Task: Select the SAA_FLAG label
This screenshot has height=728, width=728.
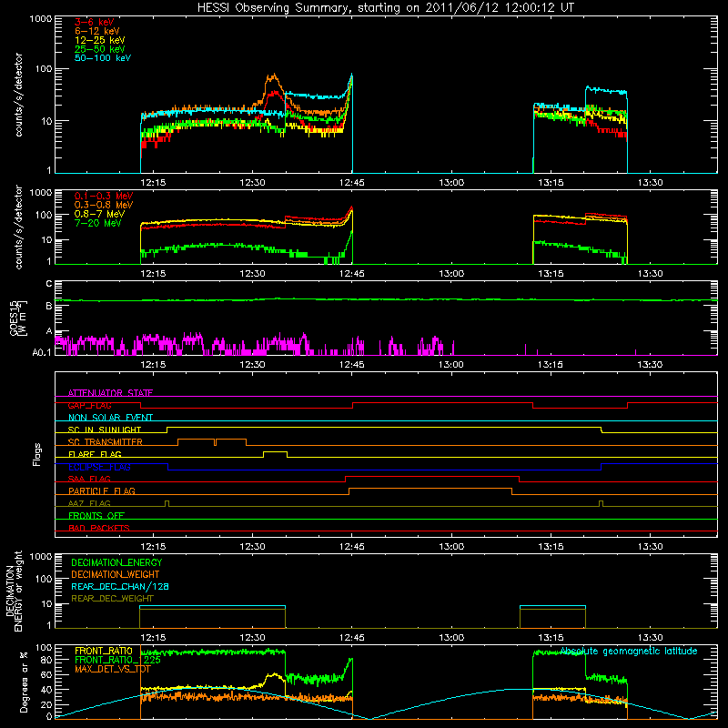Action: [x=89, y=479]
